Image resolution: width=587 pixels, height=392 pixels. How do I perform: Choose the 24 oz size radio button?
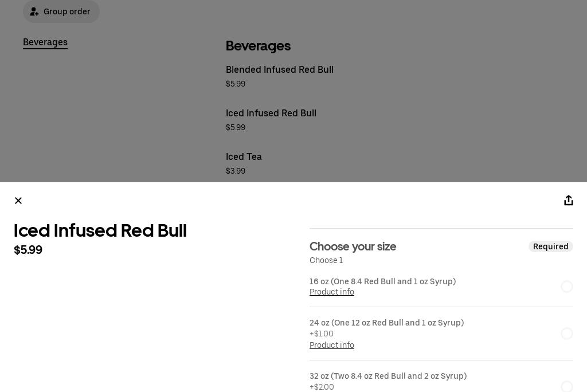click(566, 334)
